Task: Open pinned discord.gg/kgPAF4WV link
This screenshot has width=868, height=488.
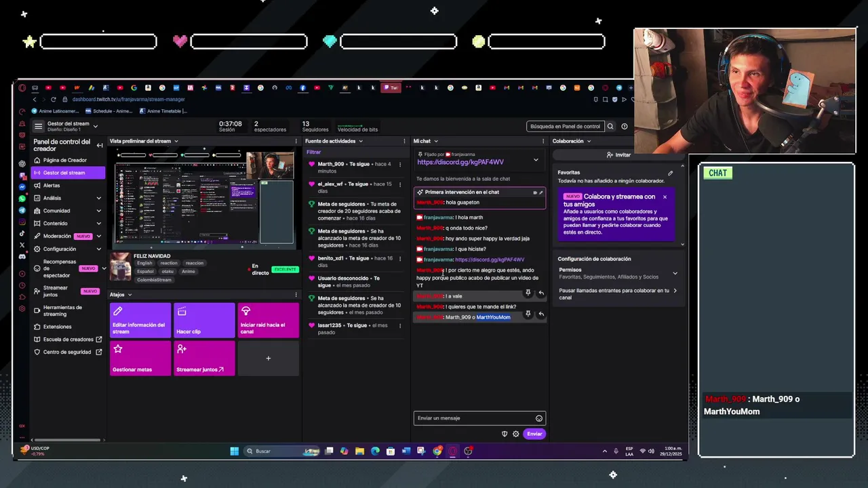Action: coord(460,162)
